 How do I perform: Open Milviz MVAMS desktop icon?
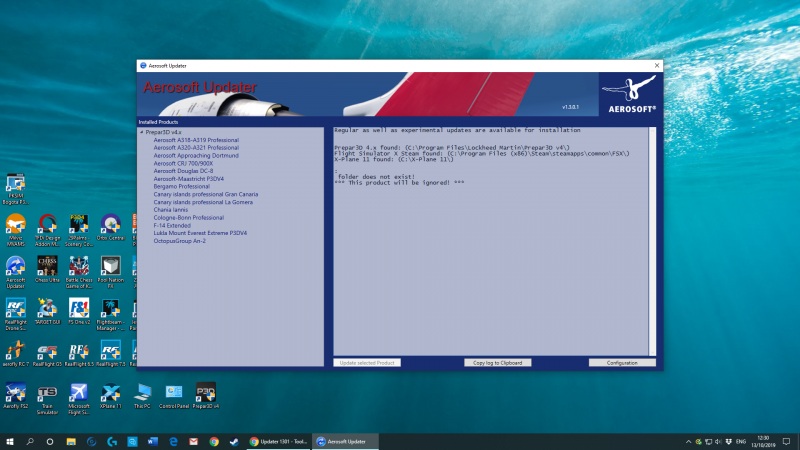pos(15,230)
